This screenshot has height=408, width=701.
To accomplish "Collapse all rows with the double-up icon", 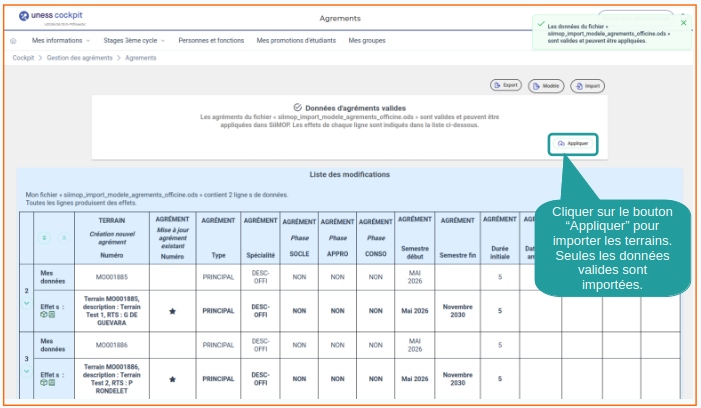I will tap(64, 238).
